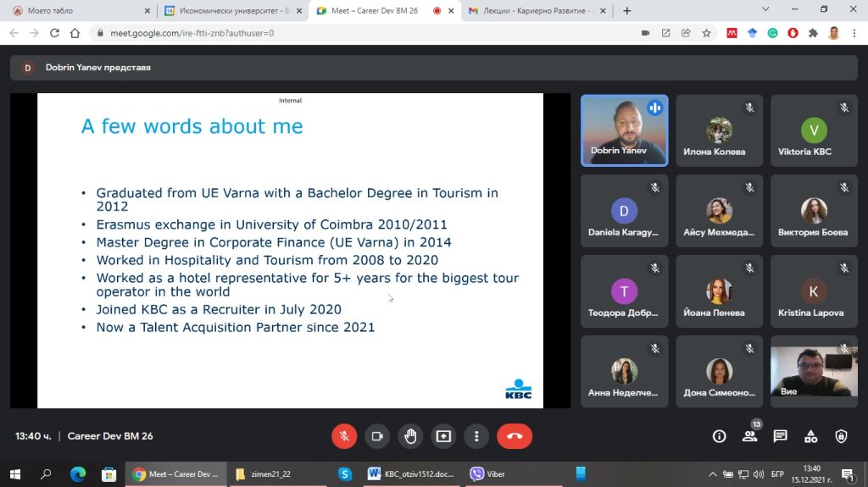The width and height of the screenshot is (868, 487).
Task: Click the address bar URL field
Action: (x=365, y=33)
